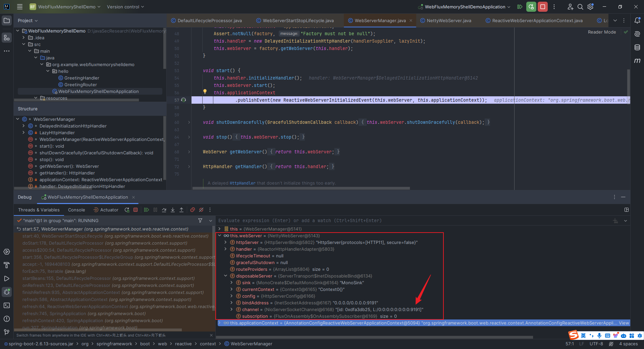
Task: Open the Database tool window
Action: pyautogui.click(x=637, y=47)
